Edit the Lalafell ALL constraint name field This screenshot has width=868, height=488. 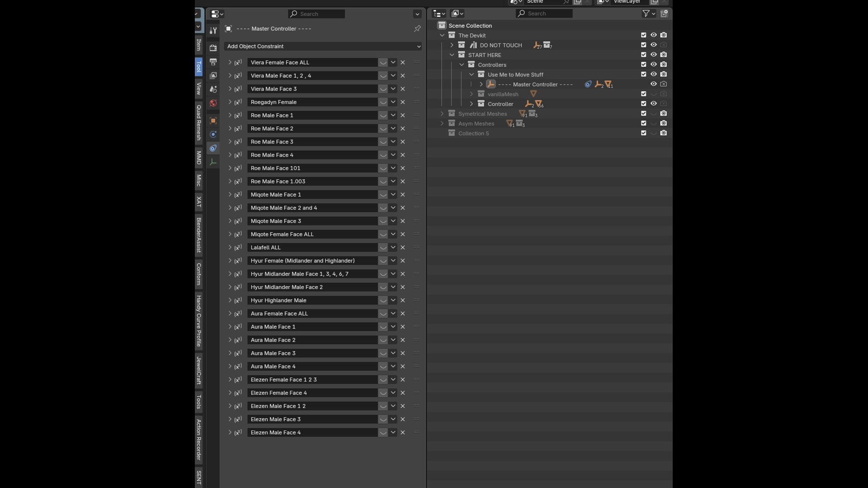312,248
